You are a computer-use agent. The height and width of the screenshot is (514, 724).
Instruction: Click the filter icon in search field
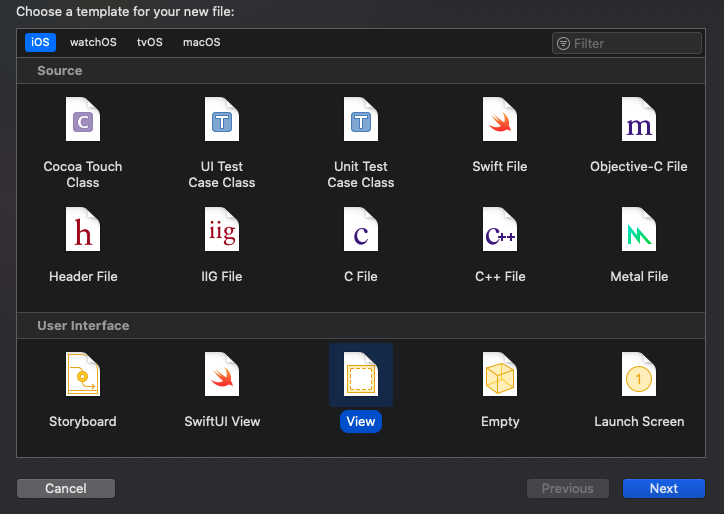[563, 43]
